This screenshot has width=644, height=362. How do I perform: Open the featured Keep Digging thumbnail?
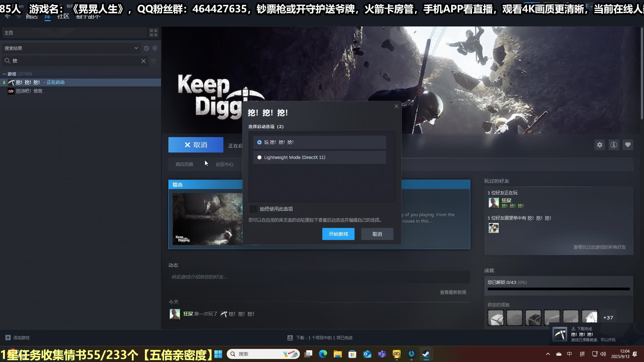click(x=207, y=219)
